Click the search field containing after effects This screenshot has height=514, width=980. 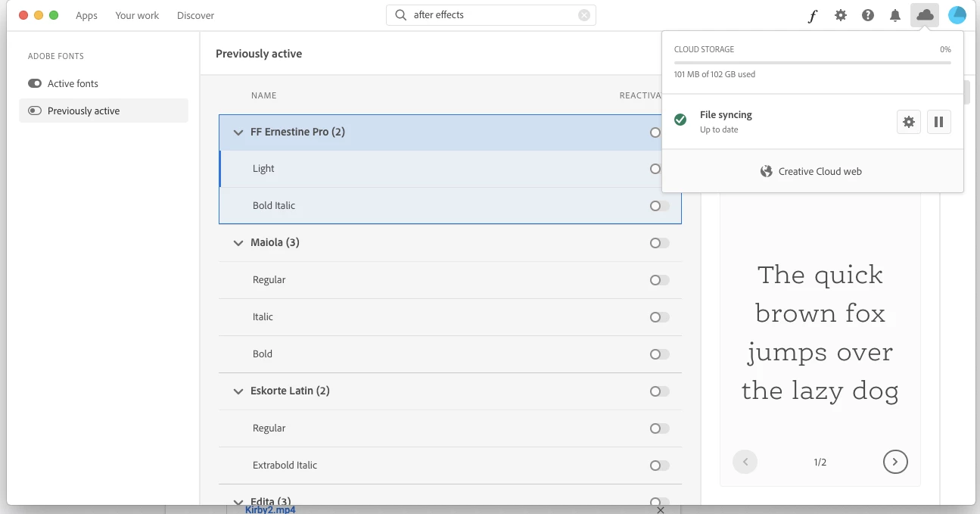click(491, 15)
